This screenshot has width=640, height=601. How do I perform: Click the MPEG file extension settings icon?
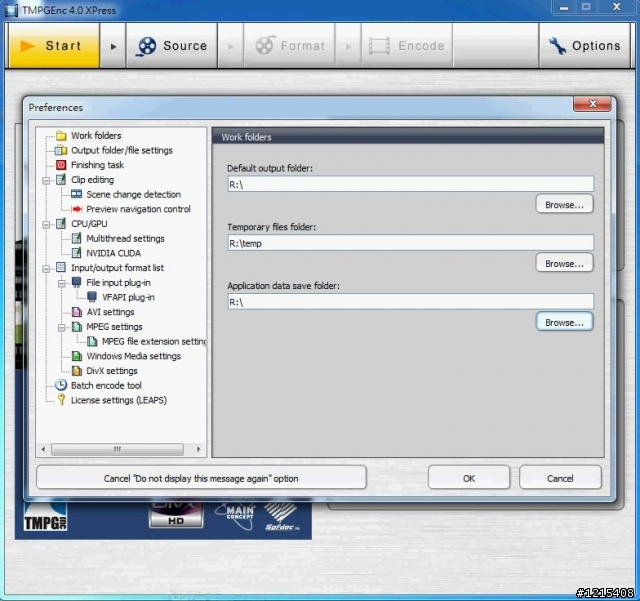[x=92, y=341]
